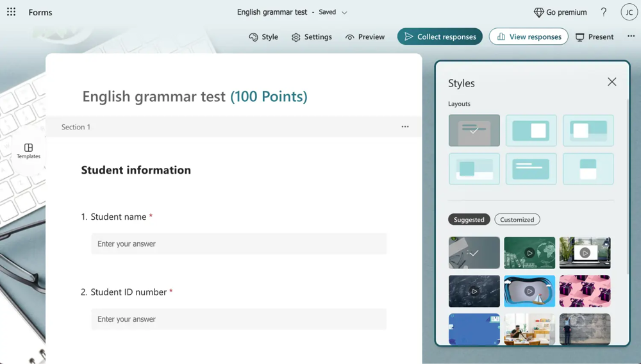Switch to the Suggested themes tab

[469, 220]
